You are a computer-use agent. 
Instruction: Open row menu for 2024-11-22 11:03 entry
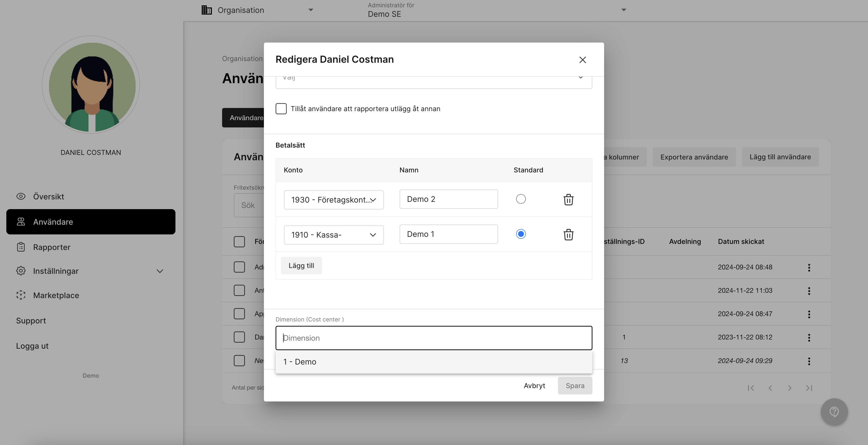point(809,291)
